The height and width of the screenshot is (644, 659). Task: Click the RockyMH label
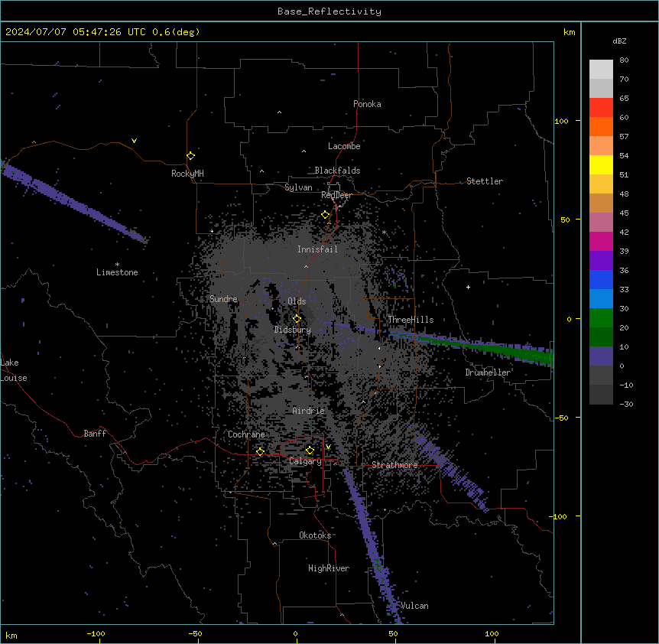pyautogui.click(x=187, y=174)
